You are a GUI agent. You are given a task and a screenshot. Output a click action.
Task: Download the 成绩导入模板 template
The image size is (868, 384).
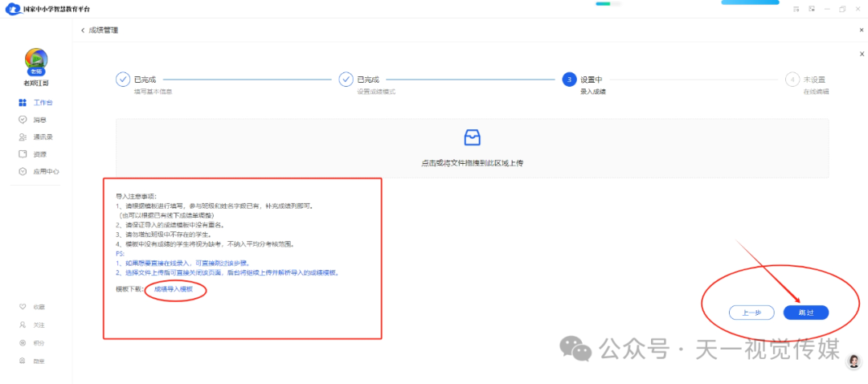click(x=174, y=289)
